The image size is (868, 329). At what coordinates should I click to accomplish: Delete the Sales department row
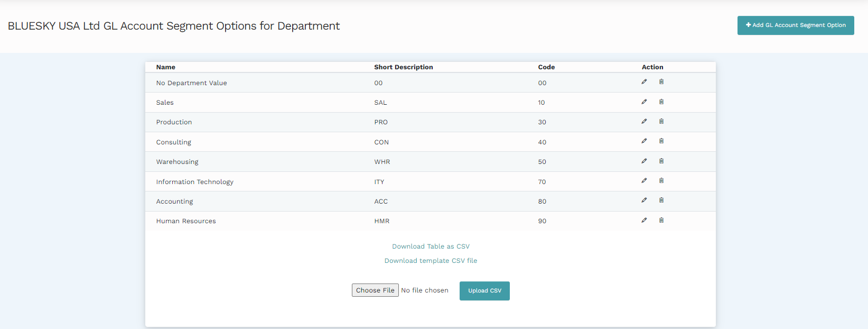coord(661,102)
